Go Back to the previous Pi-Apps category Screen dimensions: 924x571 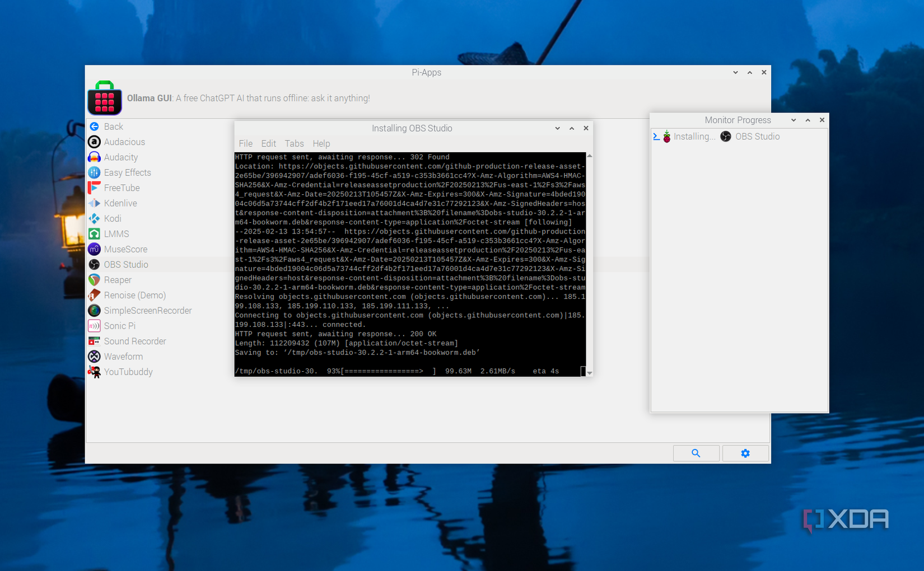coord(113,127)
